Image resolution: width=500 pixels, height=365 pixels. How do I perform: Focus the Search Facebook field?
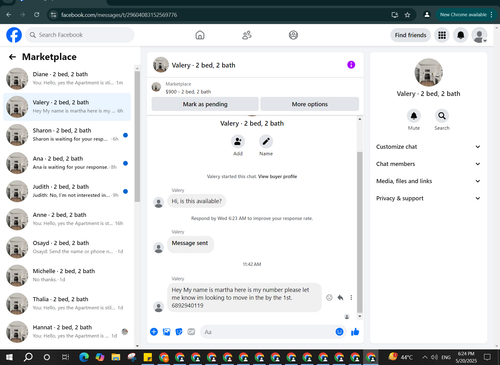click(80, 35)
